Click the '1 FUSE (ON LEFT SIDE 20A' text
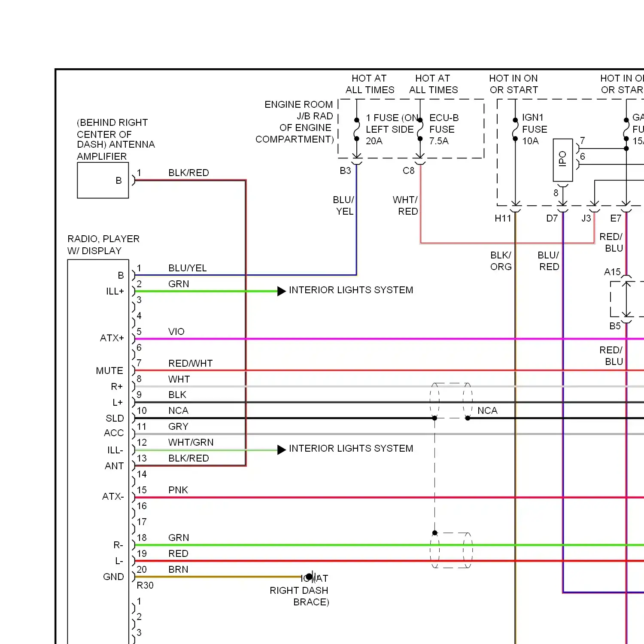This screenshot has height=644, width=644. click(x=392, y=129)
